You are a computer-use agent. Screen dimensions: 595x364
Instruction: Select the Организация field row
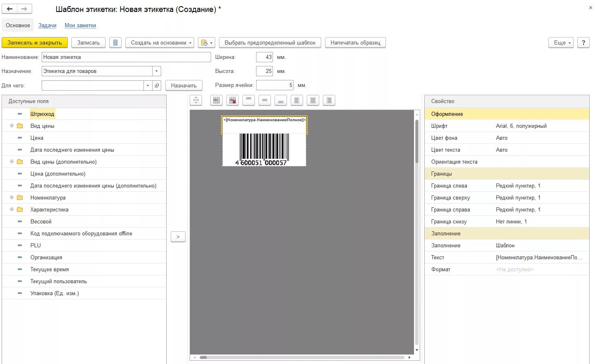84,257
